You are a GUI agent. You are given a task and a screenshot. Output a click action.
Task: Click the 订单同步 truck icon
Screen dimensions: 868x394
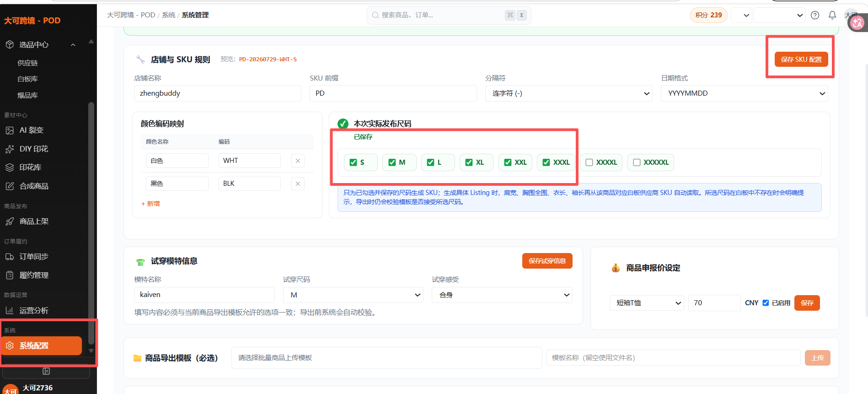pyautogui.click(x=10, y=257)
